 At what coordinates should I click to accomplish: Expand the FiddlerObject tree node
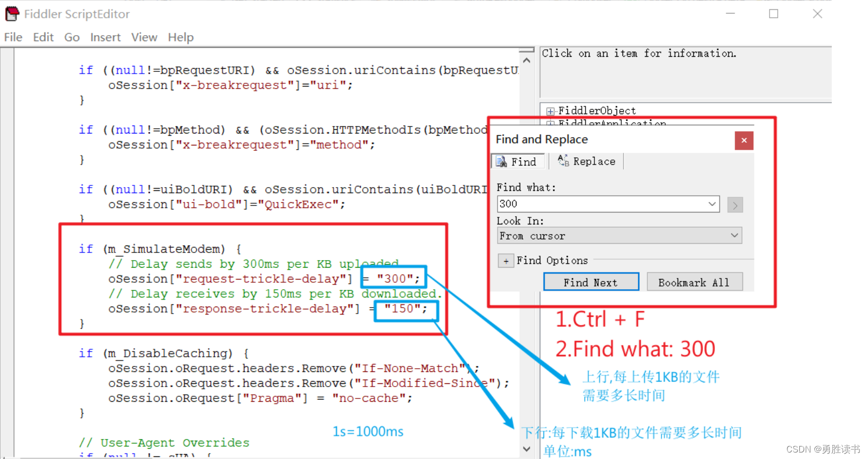click(551, 111)
